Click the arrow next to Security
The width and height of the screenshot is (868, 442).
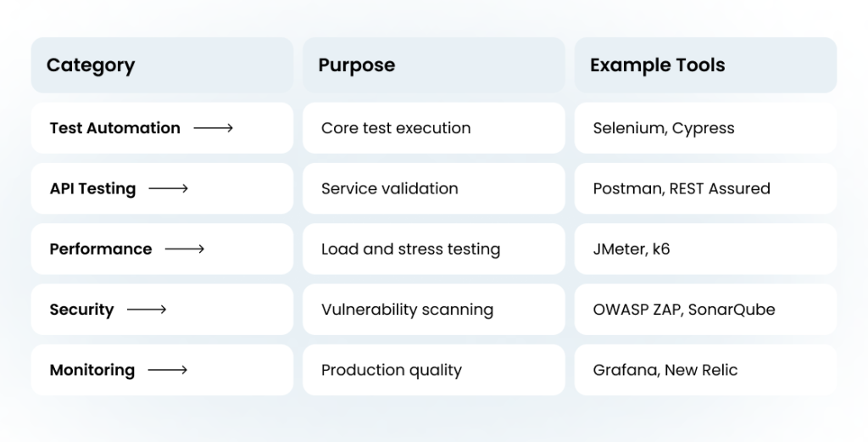coord(146,310)
